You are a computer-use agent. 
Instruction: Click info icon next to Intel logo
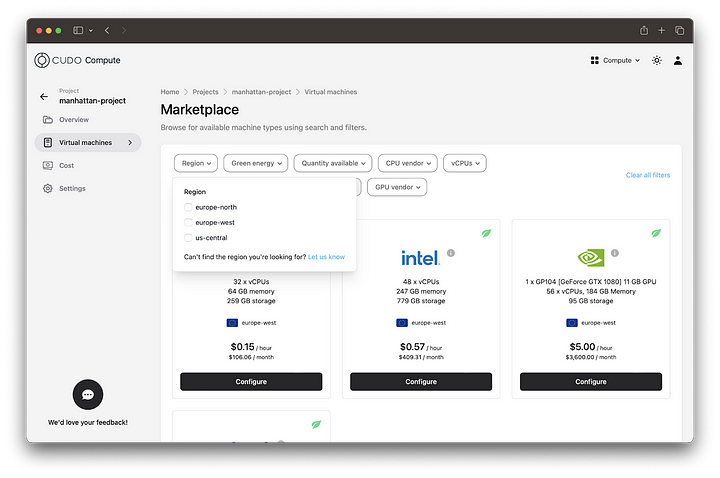[x=451, y=253]
